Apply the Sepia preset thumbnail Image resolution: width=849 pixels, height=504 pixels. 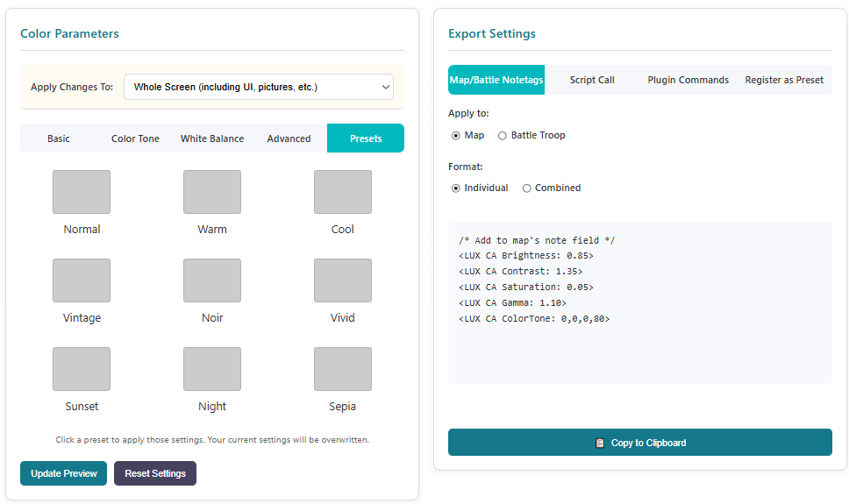point(343,369)
